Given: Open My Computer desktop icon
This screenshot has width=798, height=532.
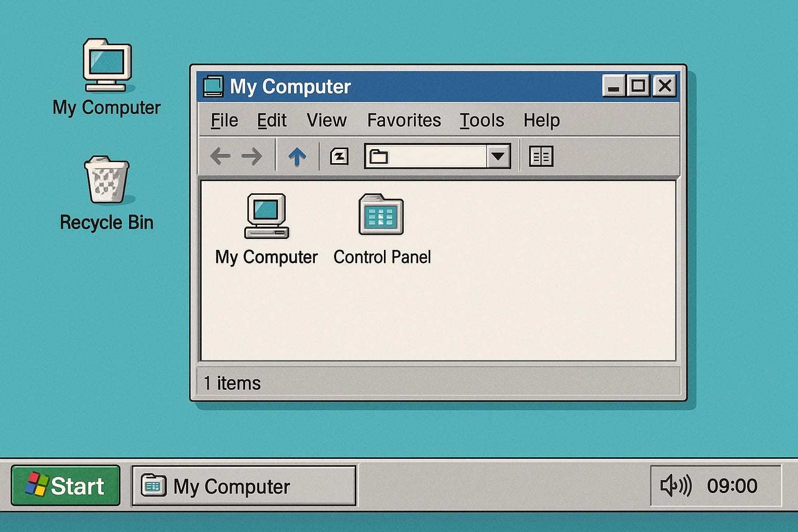Looking at the screenshot, I should pos(107,65).
